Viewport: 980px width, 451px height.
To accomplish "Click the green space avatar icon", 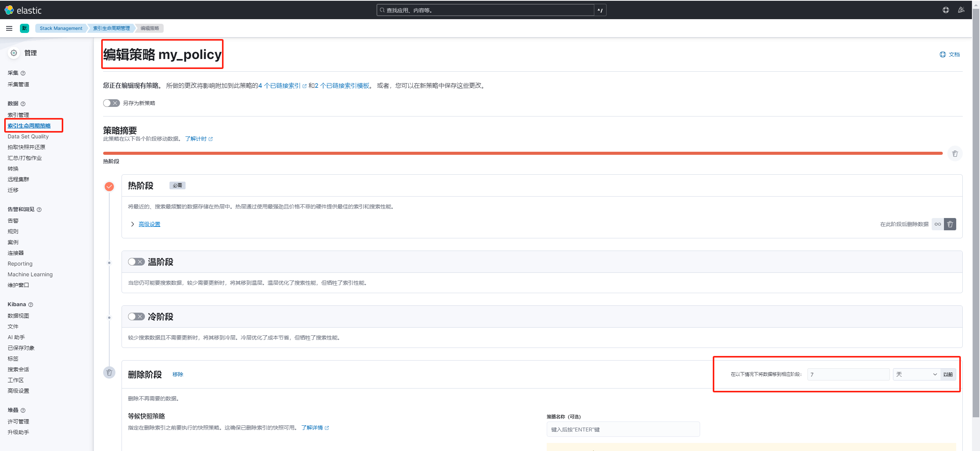I will coord(25,28).
